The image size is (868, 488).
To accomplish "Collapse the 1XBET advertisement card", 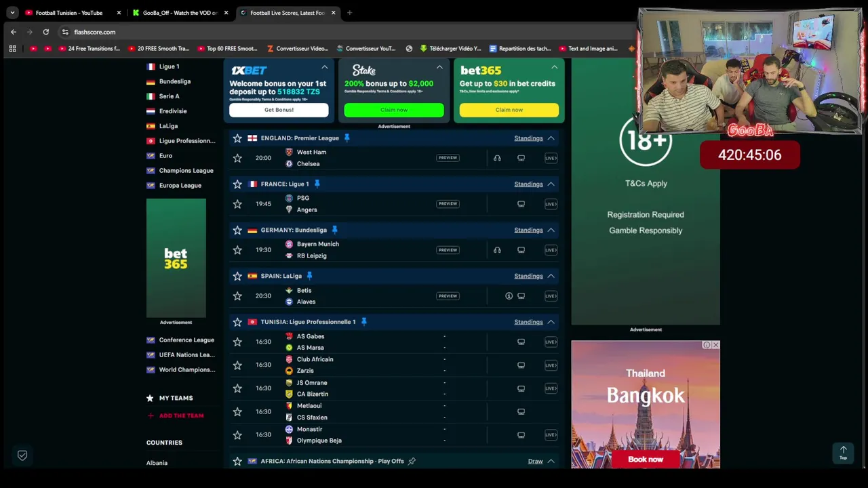I will pyautogui.click(x=324, y=67).
